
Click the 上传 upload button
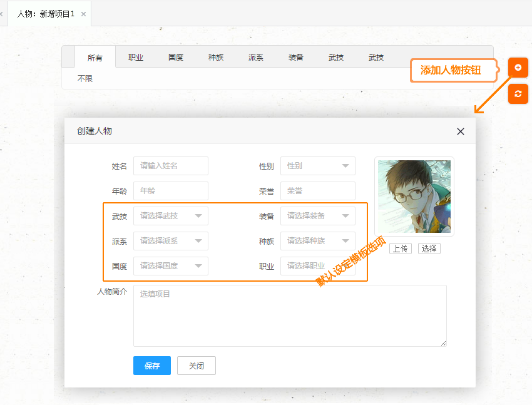[401, 249]
